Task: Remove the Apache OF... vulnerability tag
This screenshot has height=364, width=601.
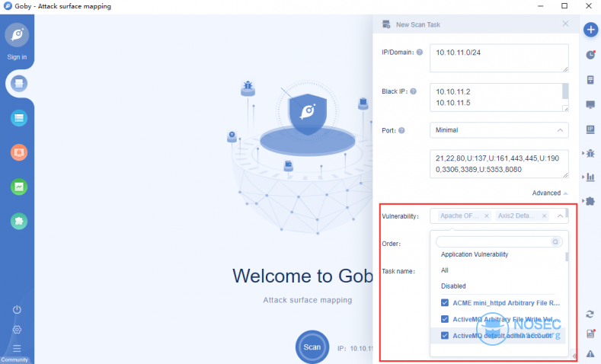Action: [487, 216]
